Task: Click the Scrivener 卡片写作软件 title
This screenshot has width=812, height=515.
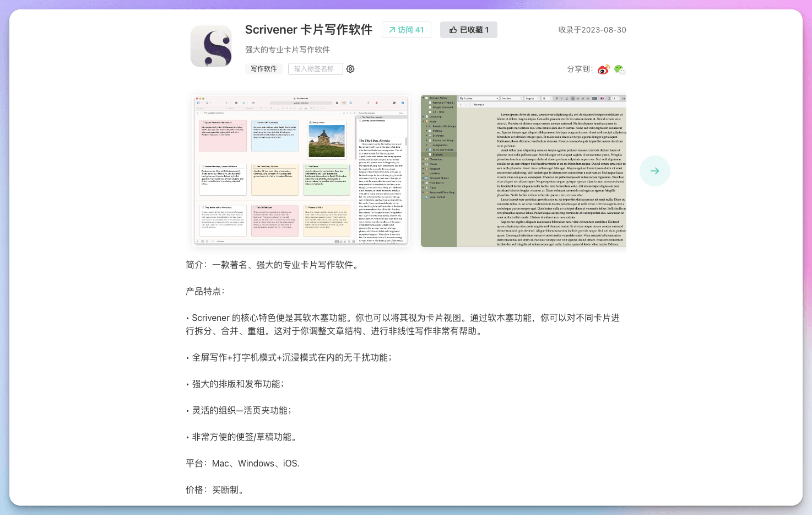Action: pos(309,30)
